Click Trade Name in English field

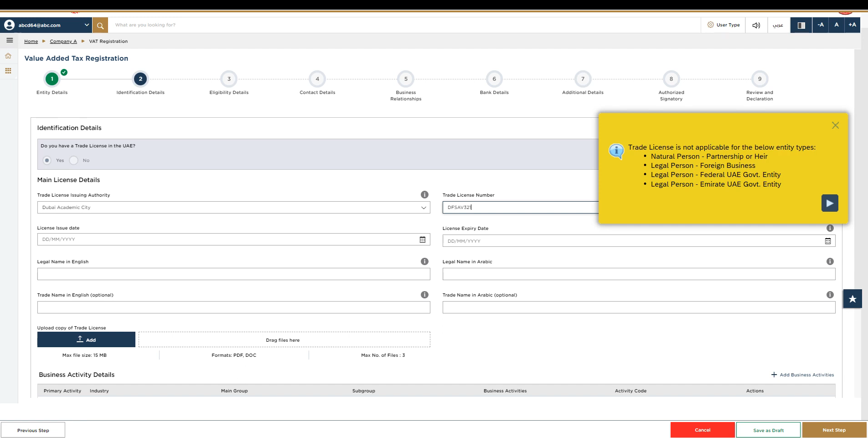(x=233, y=308)
